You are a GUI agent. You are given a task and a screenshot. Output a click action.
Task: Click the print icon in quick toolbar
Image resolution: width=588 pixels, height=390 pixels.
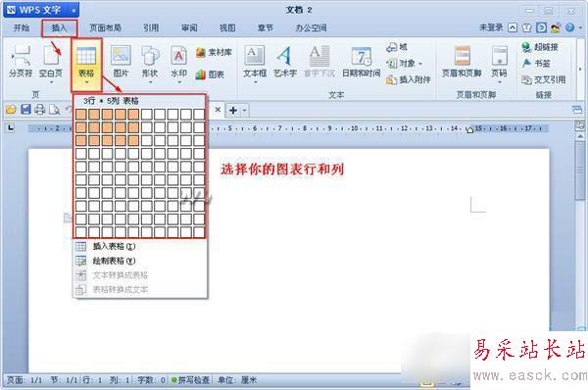coord(40,110)
